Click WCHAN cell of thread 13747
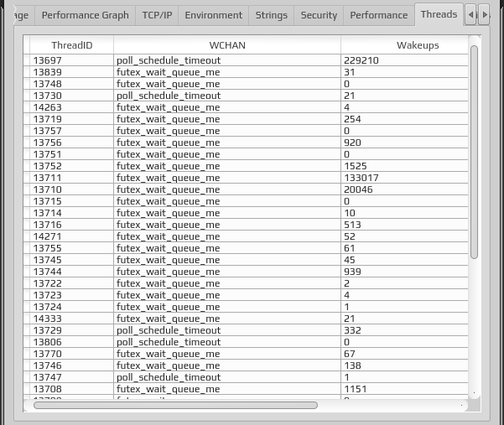Viewport: 504px width, 425px height. 227,377
